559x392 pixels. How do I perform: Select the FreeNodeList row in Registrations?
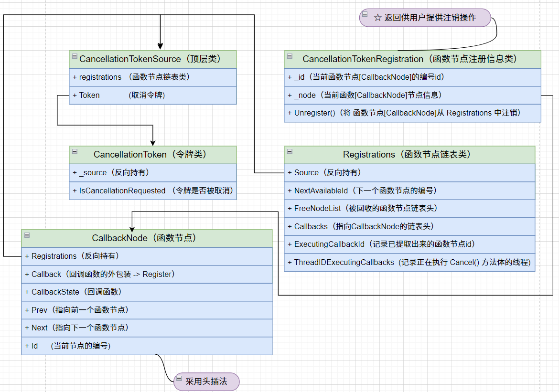[x=409, y=208]
